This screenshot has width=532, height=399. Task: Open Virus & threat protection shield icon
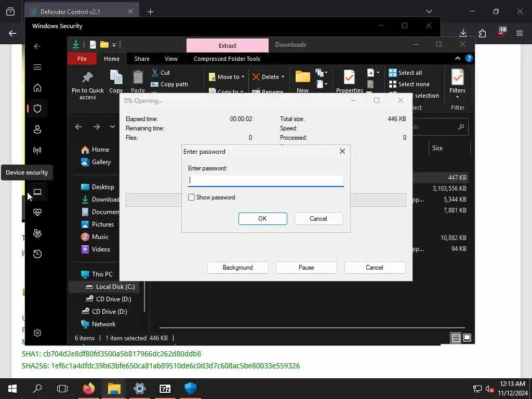[37, 109]
